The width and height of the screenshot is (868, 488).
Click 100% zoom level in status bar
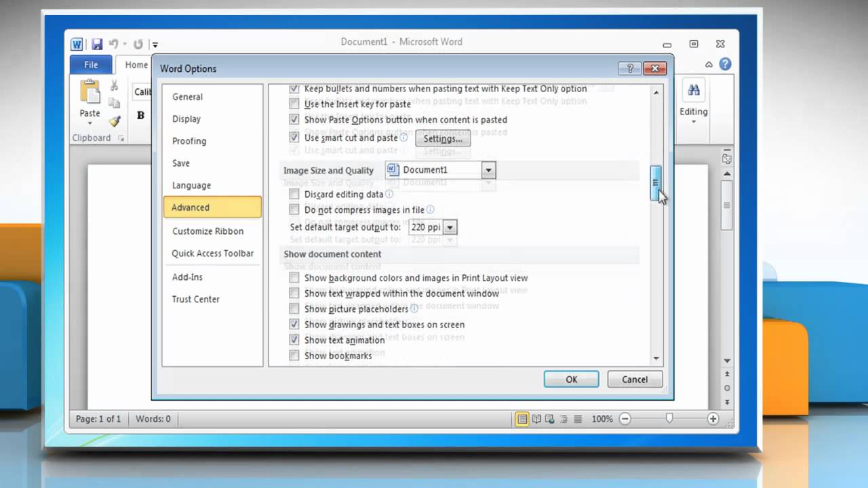(602, 419)
